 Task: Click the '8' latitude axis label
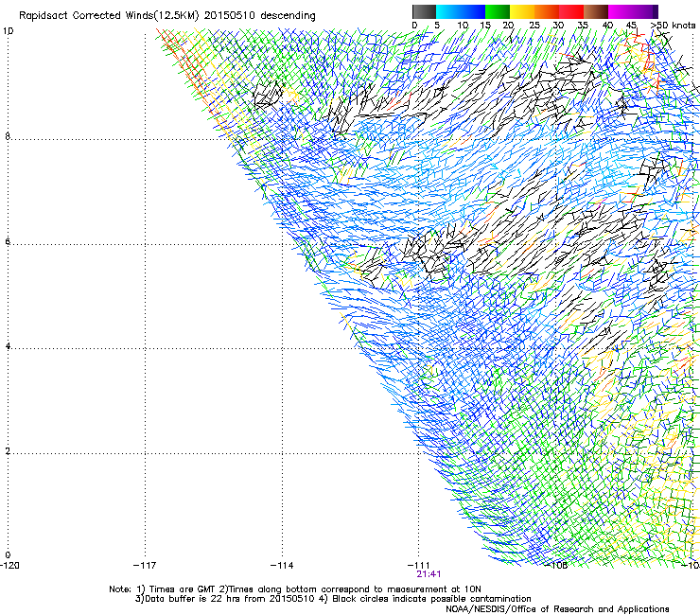(8, 136)
